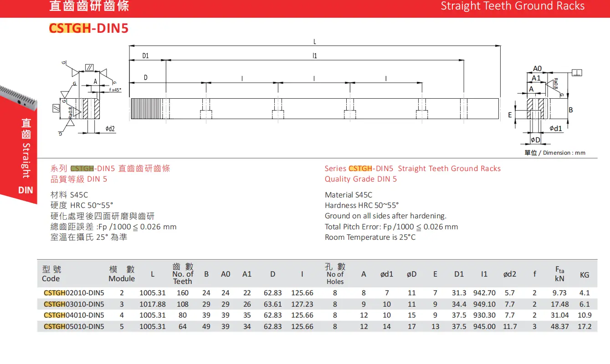The width and height of the screenshot is (610, 364).
Task: Click the 'Hardness HRC 50~55°' line
Action: [x=362, y=205]
